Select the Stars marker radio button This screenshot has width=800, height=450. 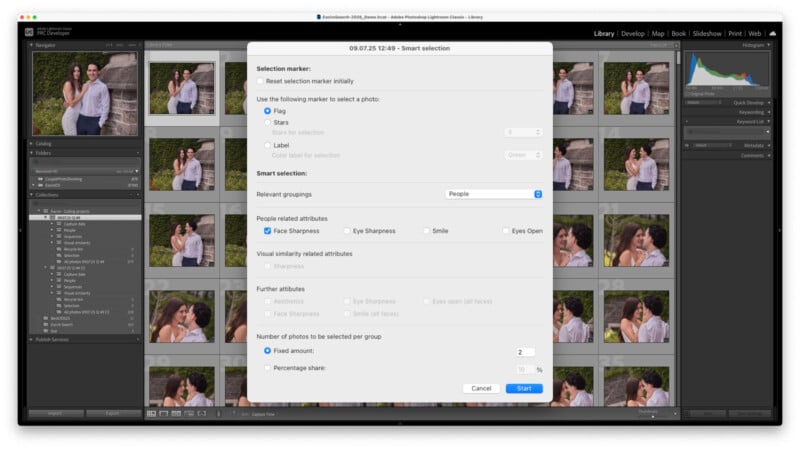click(x=267, y=122)
